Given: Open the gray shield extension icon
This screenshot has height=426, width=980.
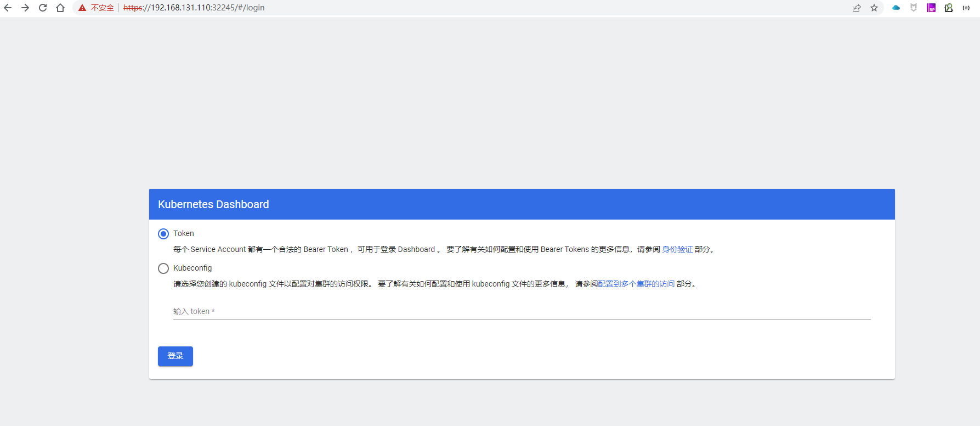Looking at the screenshot, I should tap(914, 8).
